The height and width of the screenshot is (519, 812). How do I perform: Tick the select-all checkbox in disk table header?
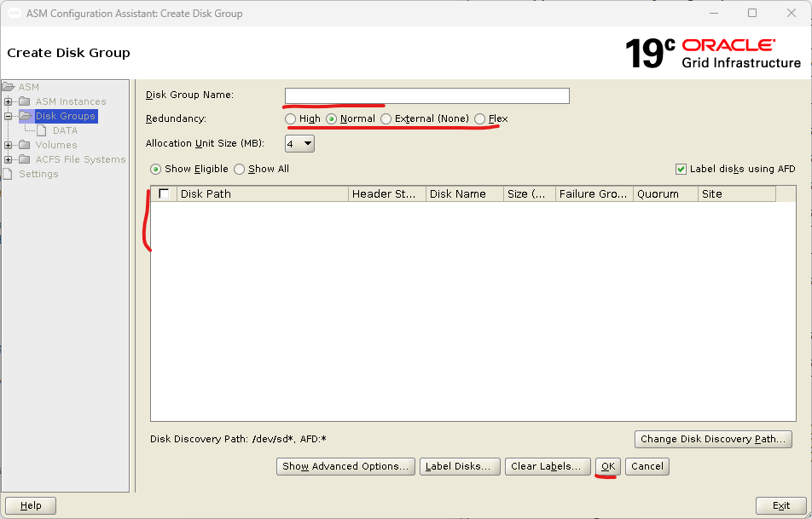click(164, 193)
